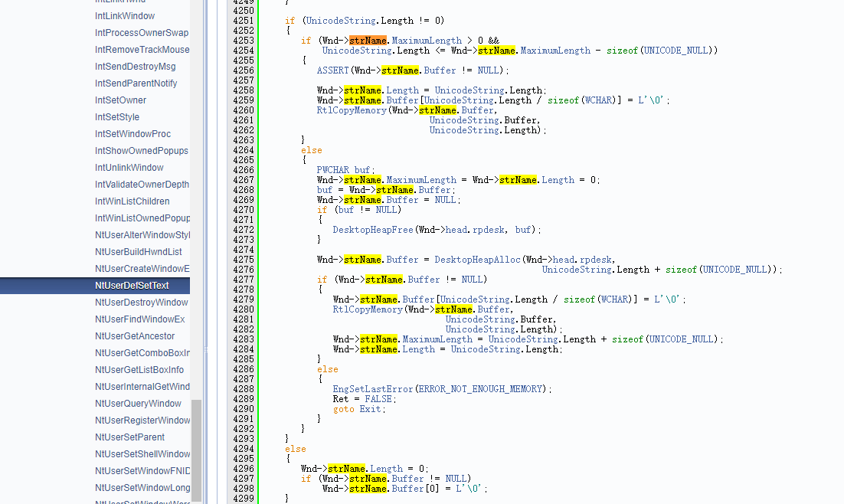Image resolution: width=844 pixels, height=504 pixels.
Task: Open NtUserSetParent function
Action: tap(129, 437)
